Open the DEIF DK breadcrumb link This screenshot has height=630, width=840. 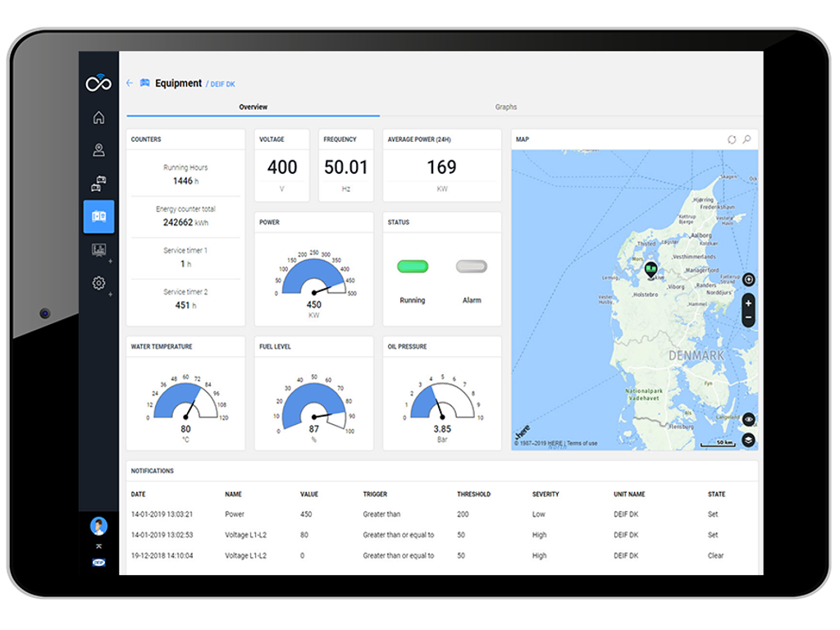click(x=222, y=84)
